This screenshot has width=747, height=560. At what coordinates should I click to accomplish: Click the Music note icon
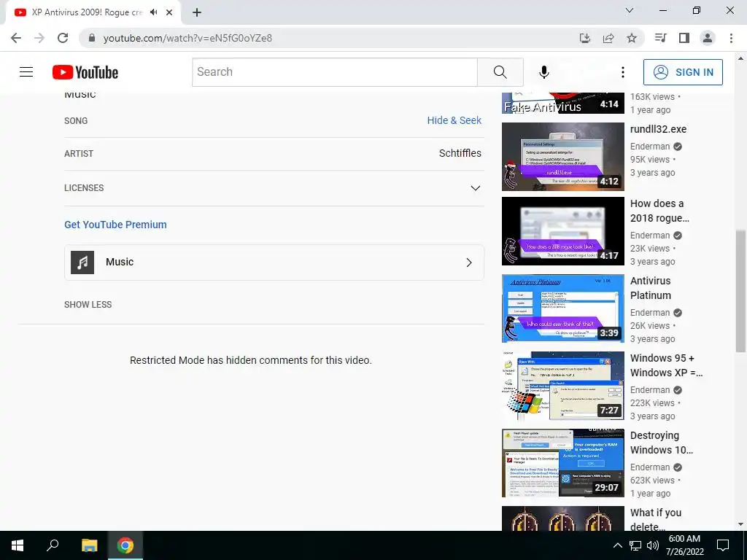click(82, 262)
